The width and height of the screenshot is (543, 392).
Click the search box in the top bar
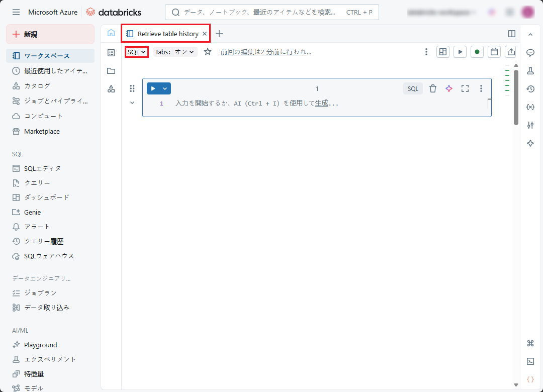(x=271, y=12)
